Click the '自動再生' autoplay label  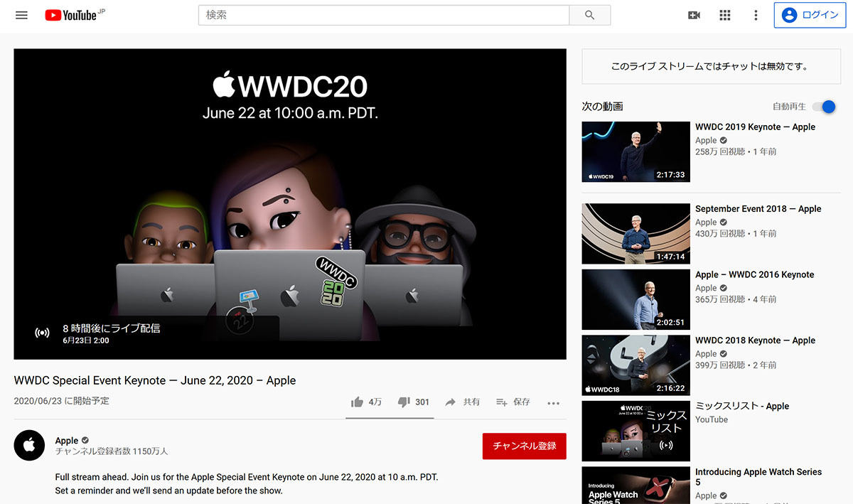[789, 107]
